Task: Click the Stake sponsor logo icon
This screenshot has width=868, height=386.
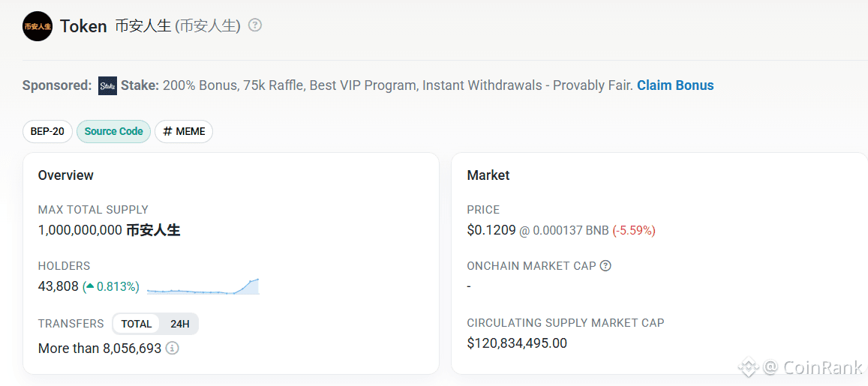Action: point(108,85)
